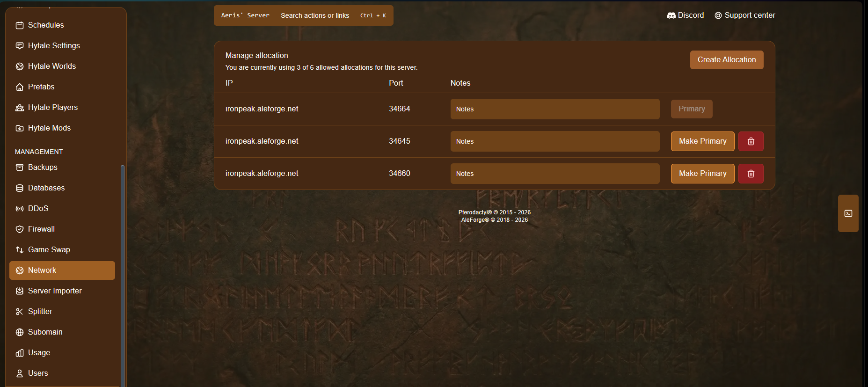Click the Subdomain globe icon
The image size is (868, 387).
20,332
